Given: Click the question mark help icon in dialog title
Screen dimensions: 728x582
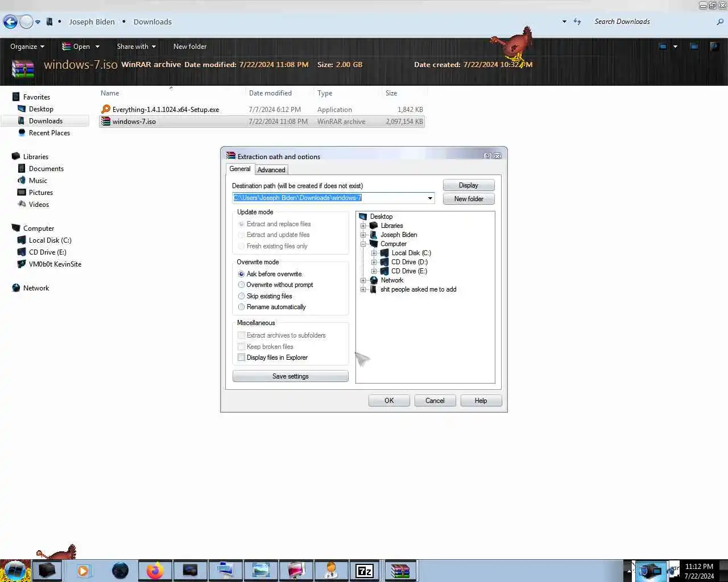Looking at the screenshot, I should tap(487, 156).
